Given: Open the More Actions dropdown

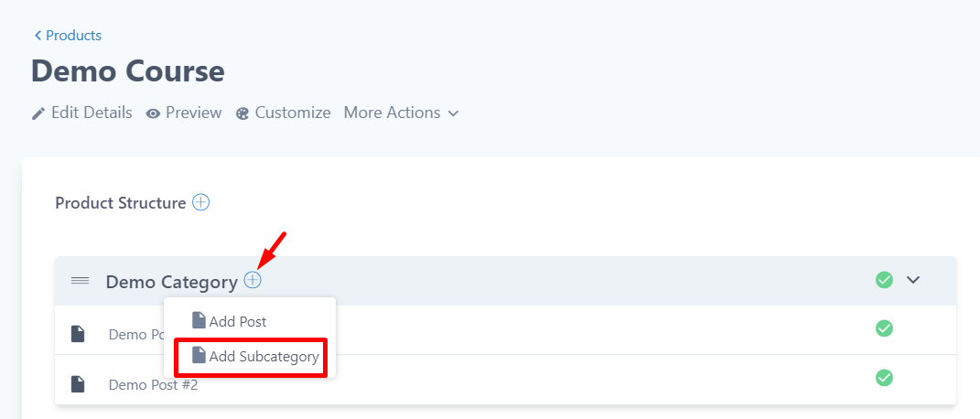Looking at the screenshot, I should [401, 113].
